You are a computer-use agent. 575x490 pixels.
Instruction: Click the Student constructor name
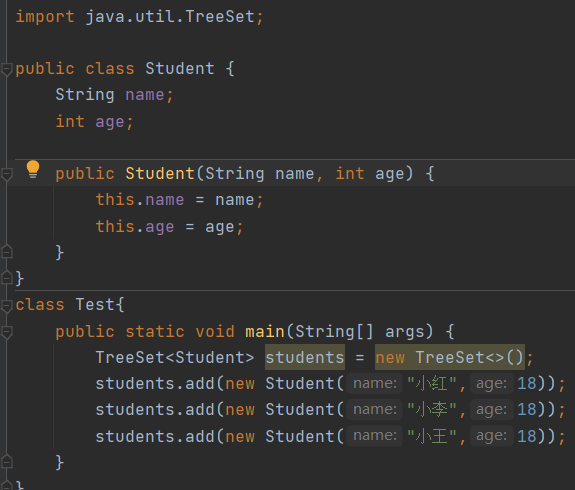[x=160, y=173]
